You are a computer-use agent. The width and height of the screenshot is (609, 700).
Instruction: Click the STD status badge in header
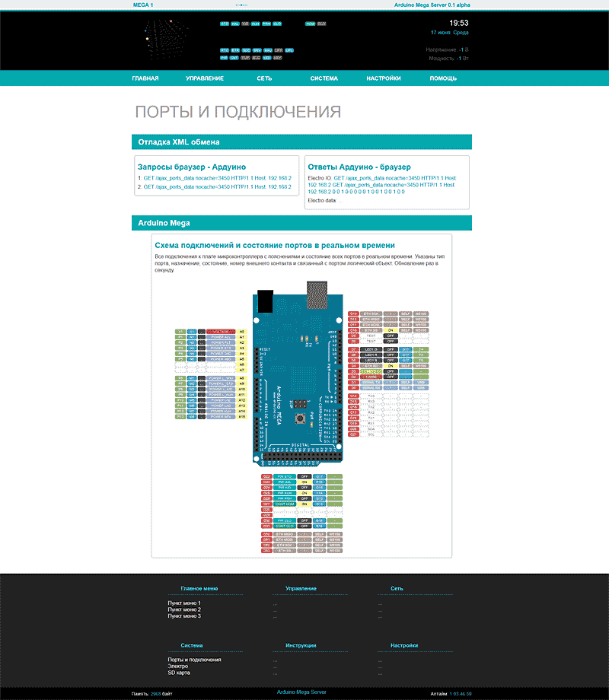pos(225,24)
